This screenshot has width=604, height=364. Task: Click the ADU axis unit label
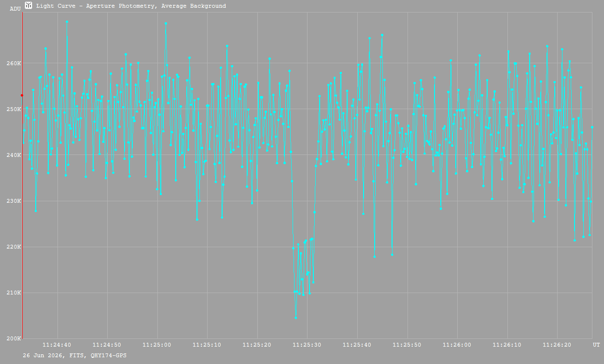click(x=15, y=9)
